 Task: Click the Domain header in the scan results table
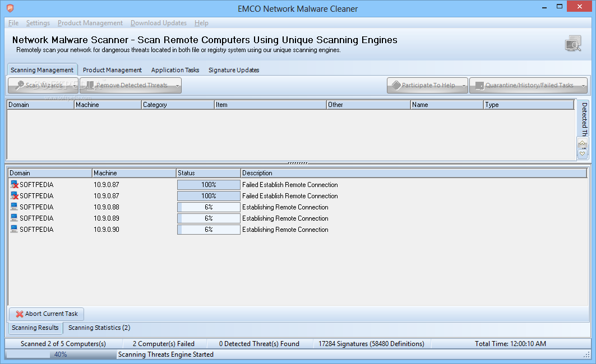50,173
